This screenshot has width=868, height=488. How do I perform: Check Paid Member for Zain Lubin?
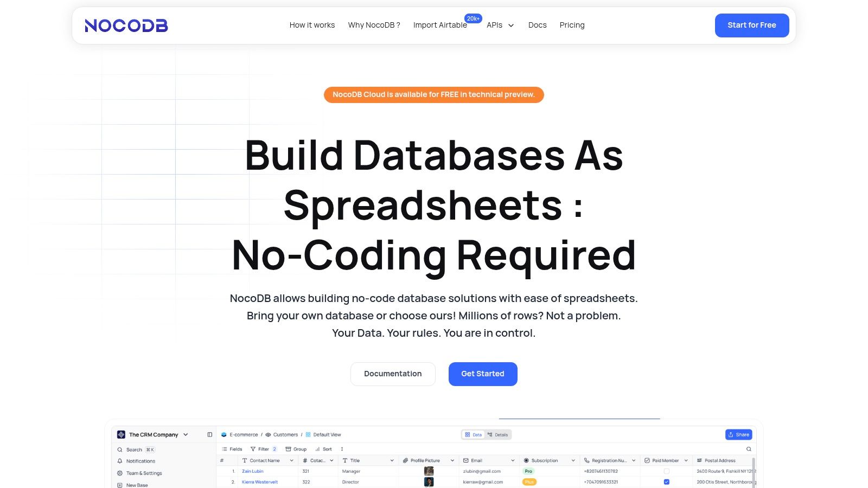666,471
